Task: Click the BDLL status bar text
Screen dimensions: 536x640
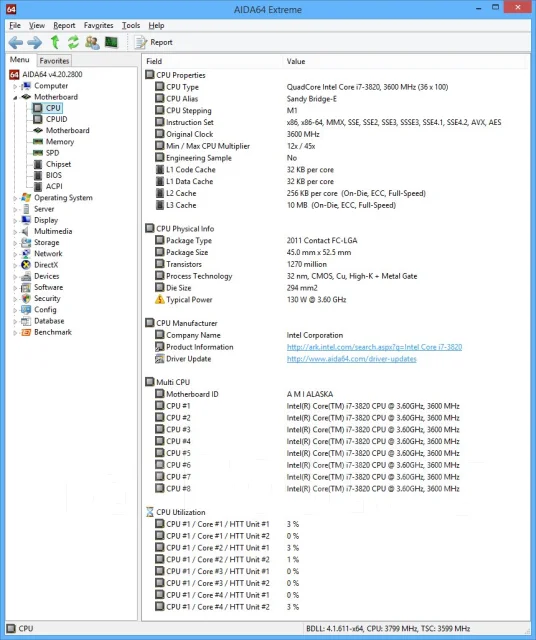Action: (388, 628)
